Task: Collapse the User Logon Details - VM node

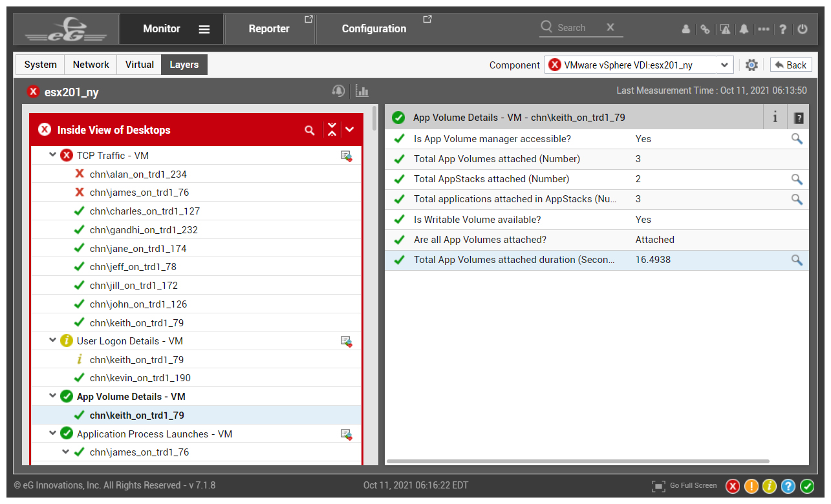Action: (52, 341)
